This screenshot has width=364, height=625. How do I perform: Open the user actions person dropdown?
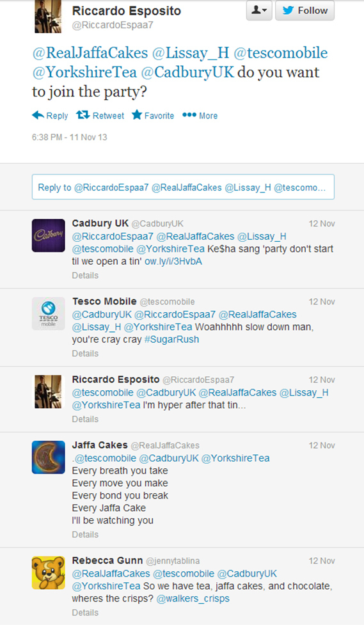[x=259, y=10]
